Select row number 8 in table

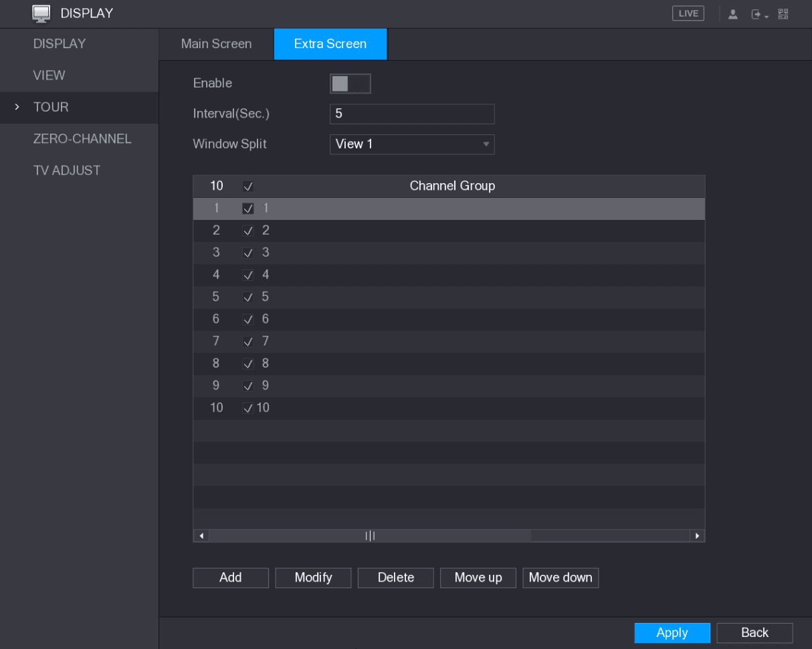click(449, 364)
